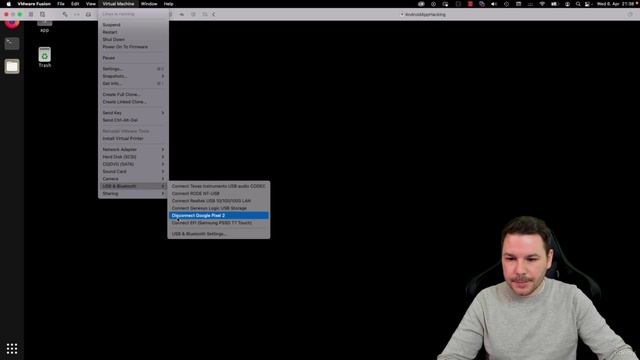Open the Help menu
640x360 pixels.
pos(169,4)
